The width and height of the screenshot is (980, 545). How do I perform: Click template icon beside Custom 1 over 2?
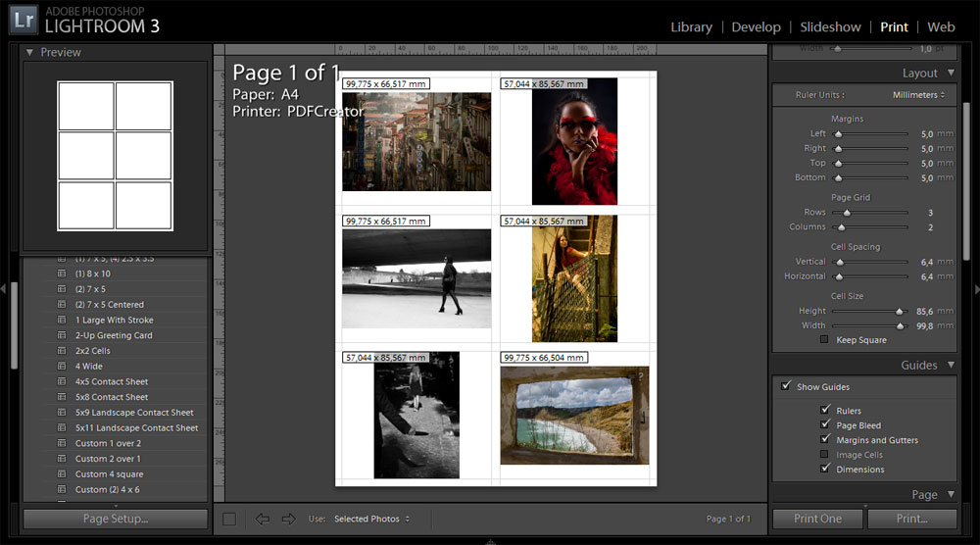click(62, 442)
